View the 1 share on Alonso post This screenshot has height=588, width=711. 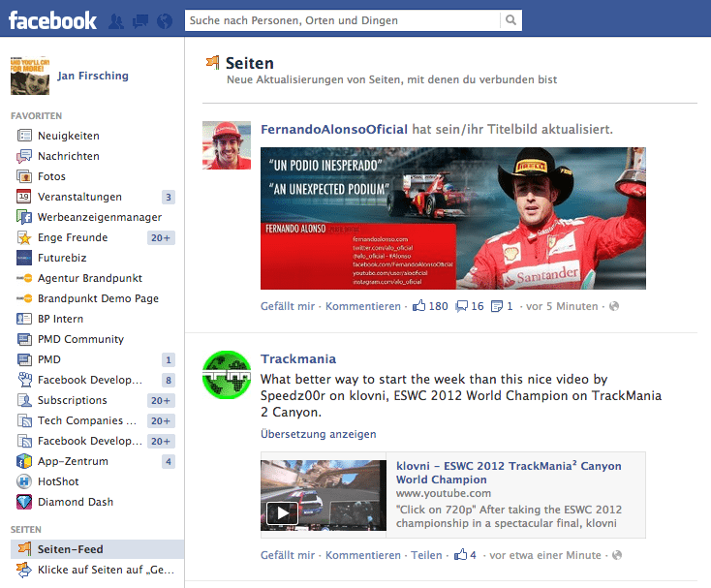point(502,306)
